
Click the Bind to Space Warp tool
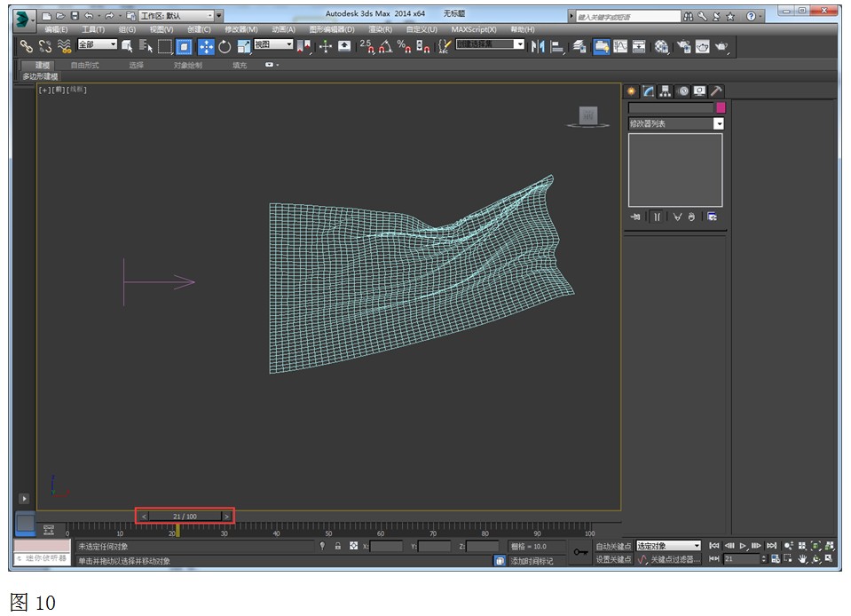[x=64, y=47]
